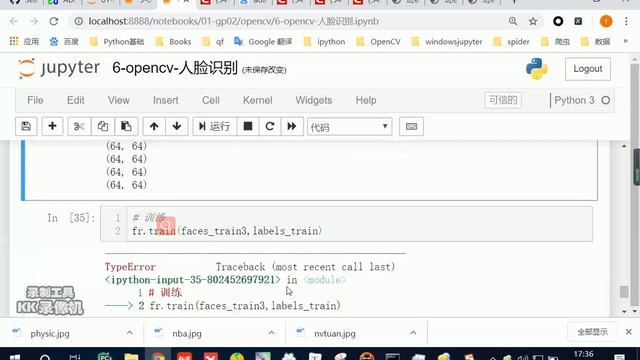Open the windowsjupyter bookmark folder
640x360 pixels.
point(447,42)
